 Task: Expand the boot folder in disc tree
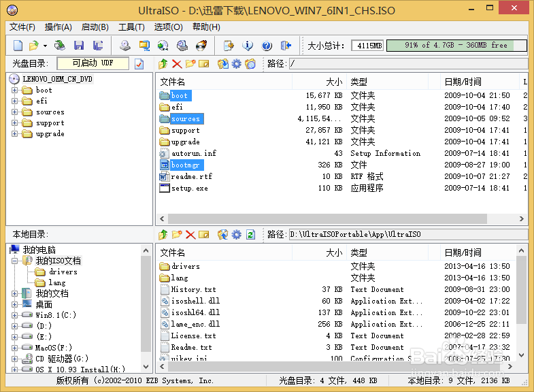point(15,91)
